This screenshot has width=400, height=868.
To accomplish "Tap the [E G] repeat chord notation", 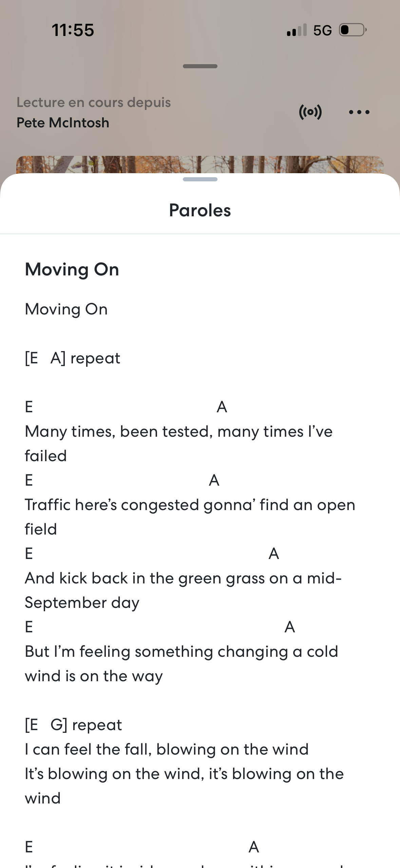I will (72, 724).
